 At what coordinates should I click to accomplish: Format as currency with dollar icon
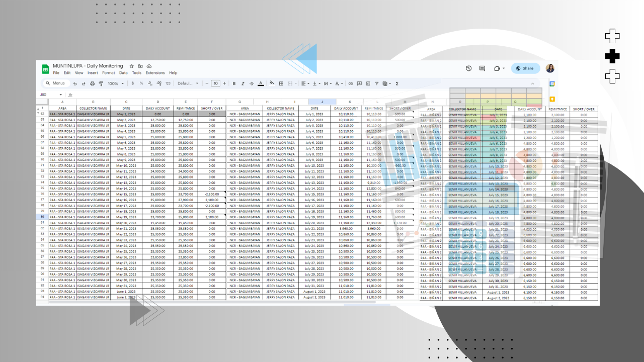[x=132, y=83]
